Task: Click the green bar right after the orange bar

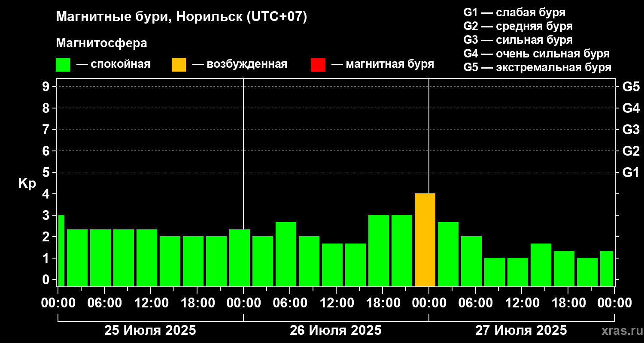Action: [x=448, y=254]
